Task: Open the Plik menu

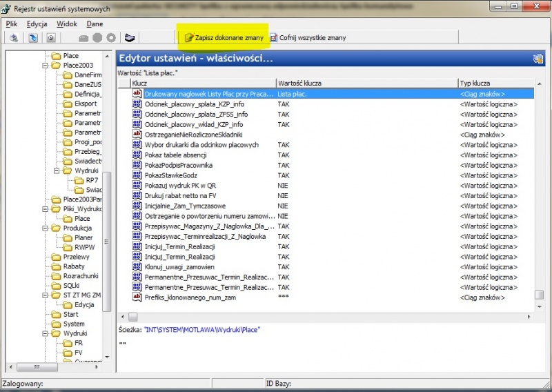Action: click(x=12, y=24)
